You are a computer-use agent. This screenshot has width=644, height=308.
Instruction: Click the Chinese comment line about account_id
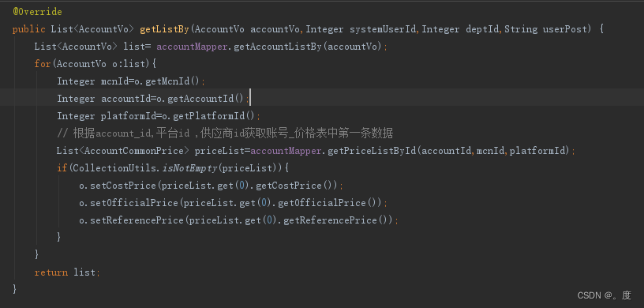point(225,133)
